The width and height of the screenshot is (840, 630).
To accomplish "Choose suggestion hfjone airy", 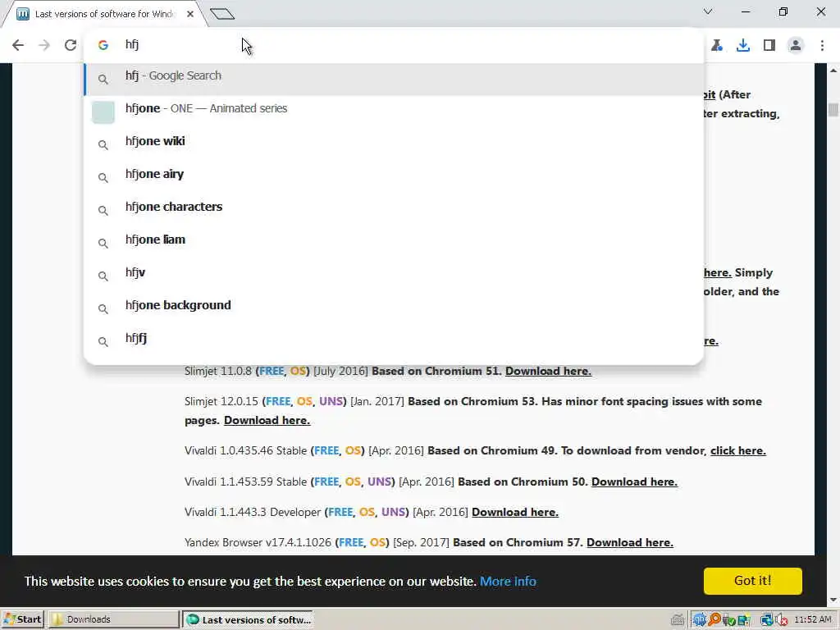I will [x=394, y=177].
